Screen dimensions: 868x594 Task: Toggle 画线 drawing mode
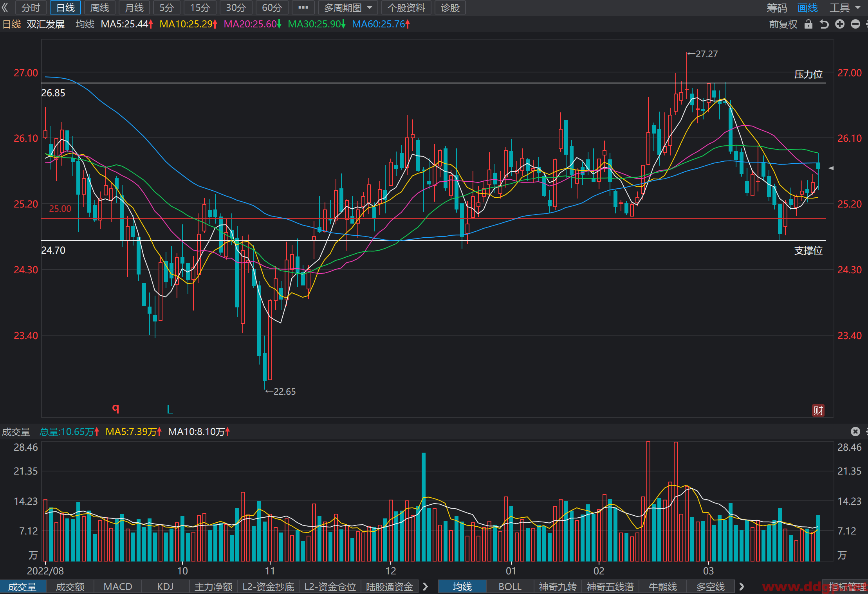click(x=808, y=7)
